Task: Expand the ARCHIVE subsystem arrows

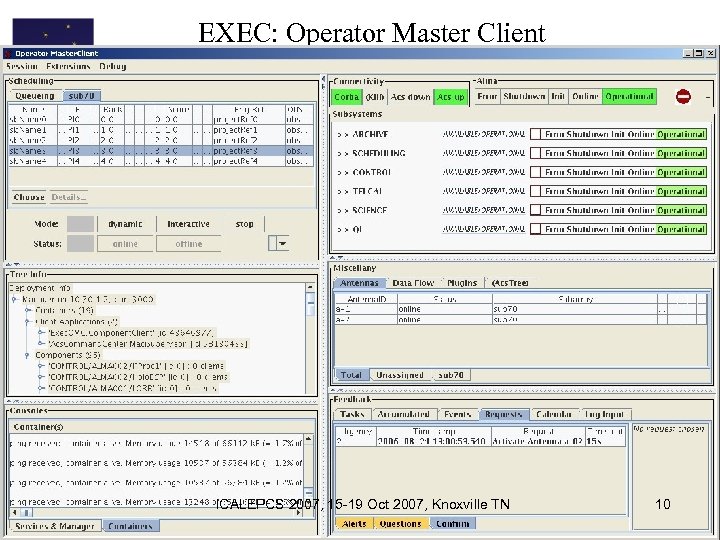Action: [x=342, y=135]
